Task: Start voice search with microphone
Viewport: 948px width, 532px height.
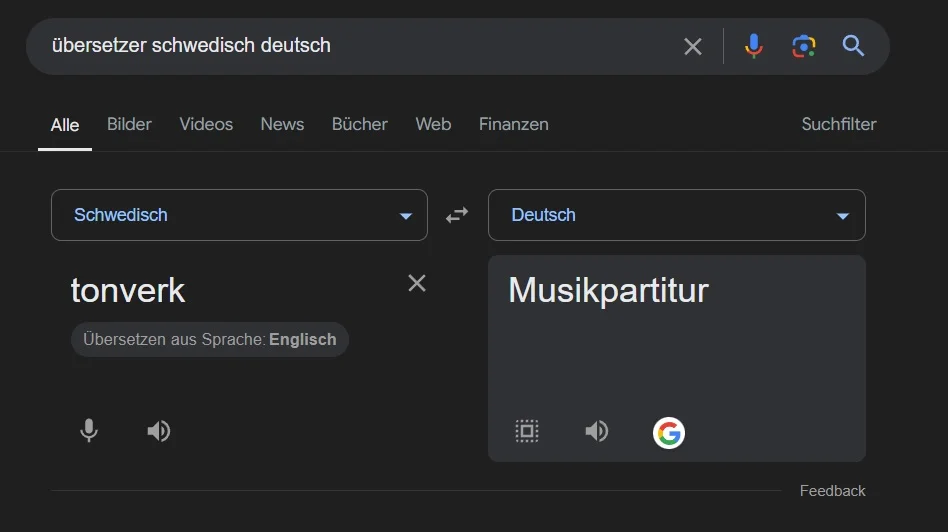Action: (x=754, y=46)
